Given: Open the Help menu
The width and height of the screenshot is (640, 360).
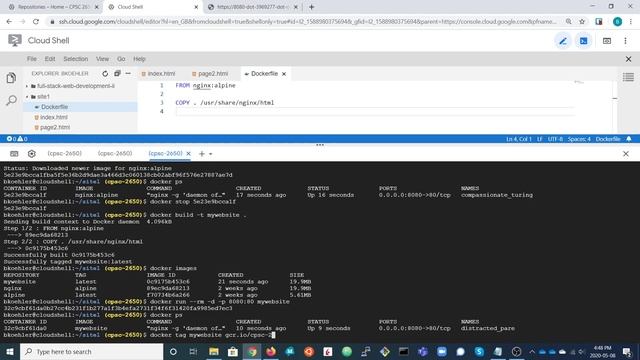Looking at the screenshot, I should point(139,59).
